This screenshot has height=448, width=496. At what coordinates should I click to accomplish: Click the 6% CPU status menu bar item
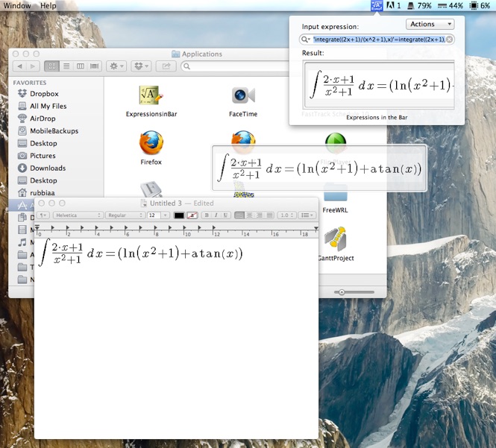(480, 5)
